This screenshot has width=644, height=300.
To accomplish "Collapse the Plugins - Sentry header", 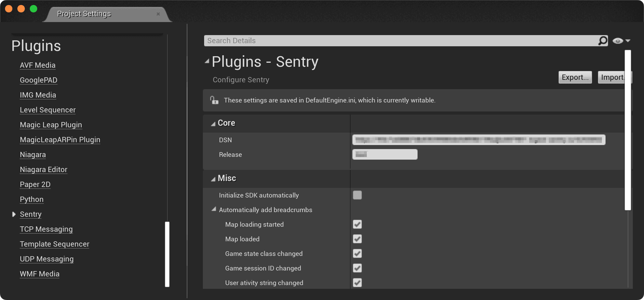I will tap(207, 61).
